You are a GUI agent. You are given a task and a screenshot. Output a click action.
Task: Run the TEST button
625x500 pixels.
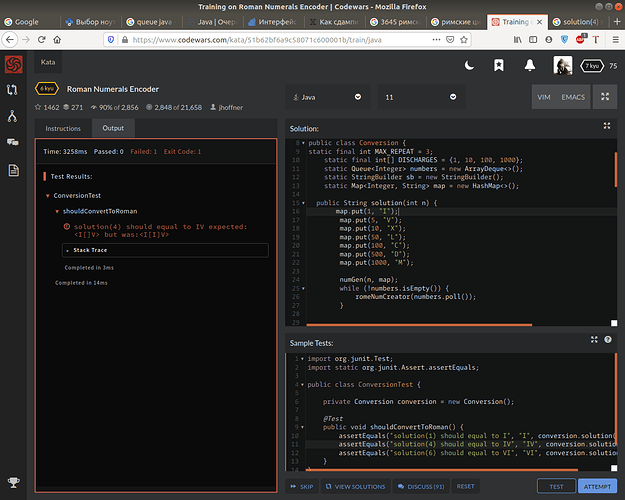point(556,486)
